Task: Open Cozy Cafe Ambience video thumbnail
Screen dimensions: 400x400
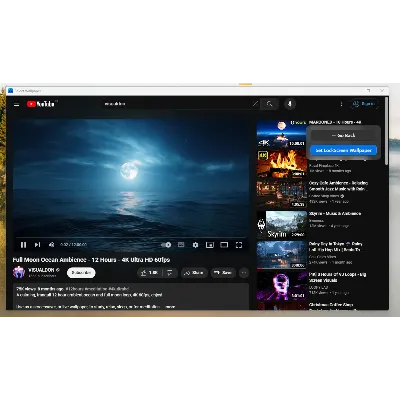Action: [x=282, y=194]
